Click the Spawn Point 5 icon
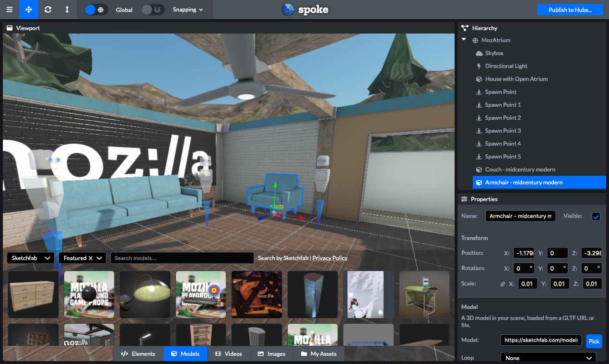Image resolution: width=609 pixels, height=364 pixels. point(479,157)
